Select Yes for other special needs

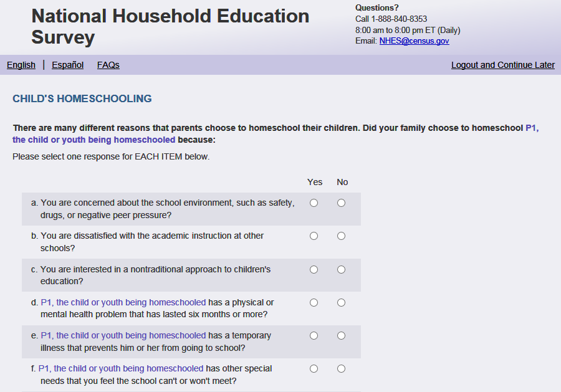pos(314,368)
